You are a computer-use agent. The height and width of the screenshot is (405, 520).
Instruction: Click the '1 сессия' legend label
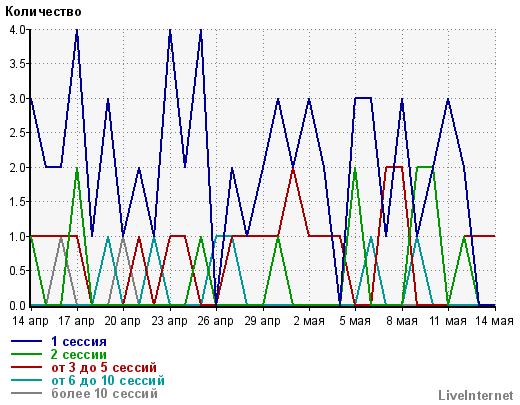point(79,341)
